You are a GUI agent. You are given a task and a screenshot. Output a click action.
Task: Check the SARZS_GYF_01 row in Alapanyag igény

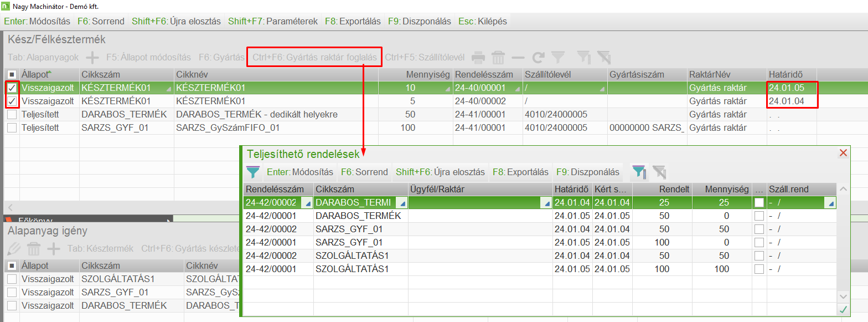tap(12, 292)
